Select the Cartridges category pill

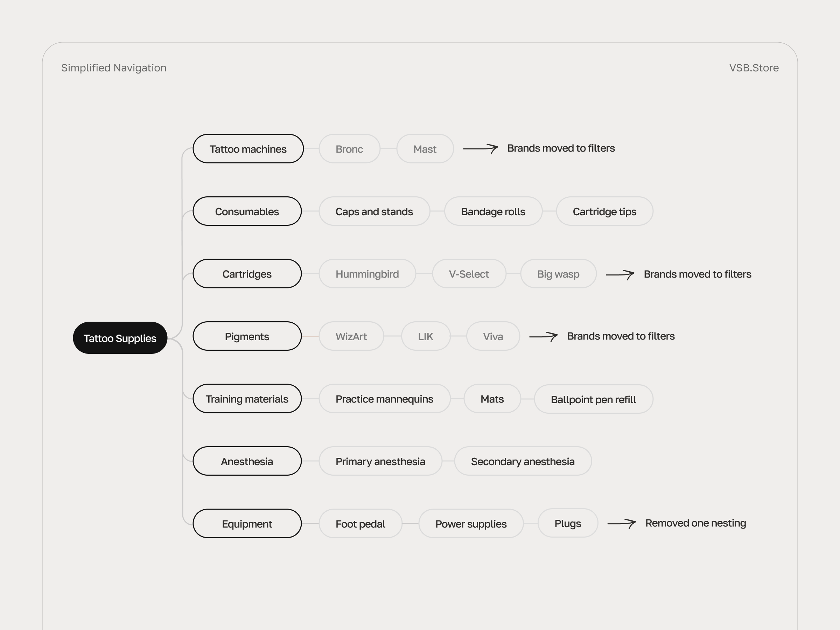coord(247,274)
